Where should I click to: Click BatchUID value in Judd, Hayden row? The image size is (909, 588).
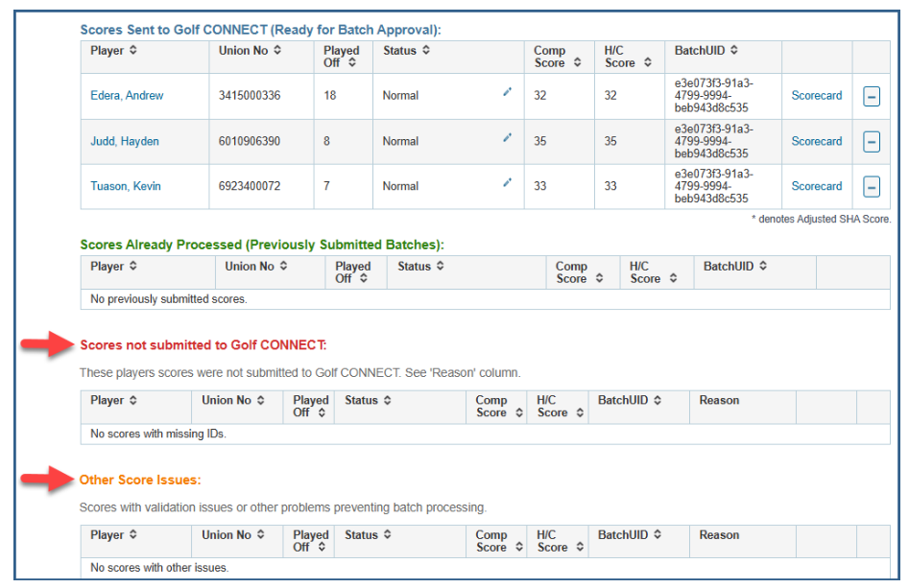tap(713, 141)
